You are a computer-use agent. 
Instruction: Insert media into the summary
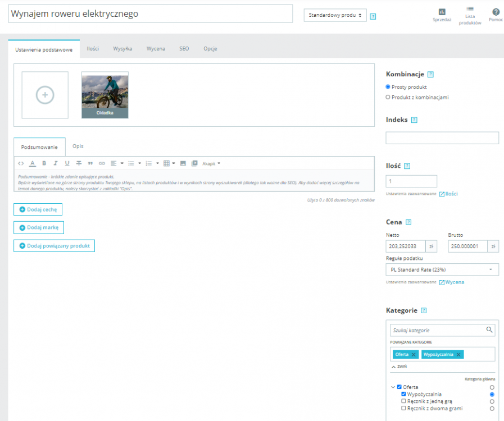(x=194, y=163)
